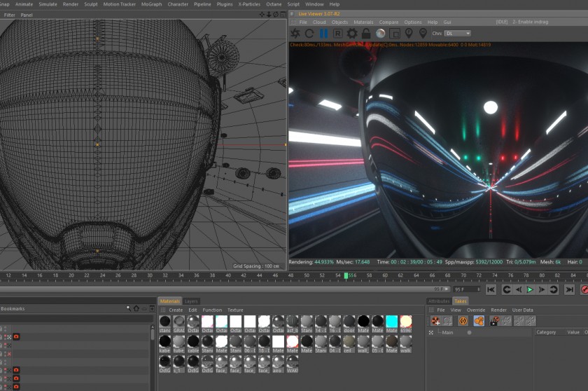
Task: Click the current frame marker at 55
Action: pos(346,276)
